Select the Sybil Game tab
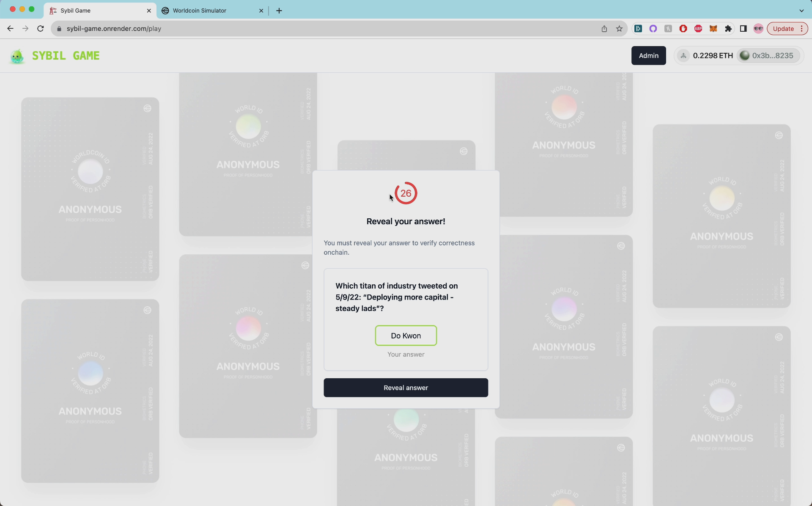The image size is (812, 506). click(100, 11)
